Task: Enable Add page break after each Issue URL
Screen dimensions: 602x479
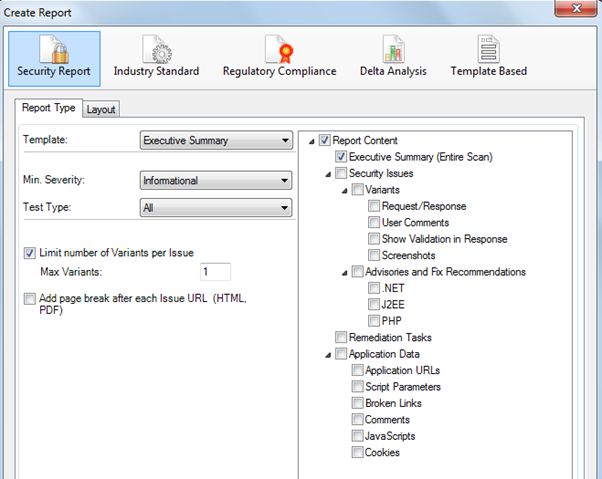Action: pyautogui.click(x=29, y=299)
